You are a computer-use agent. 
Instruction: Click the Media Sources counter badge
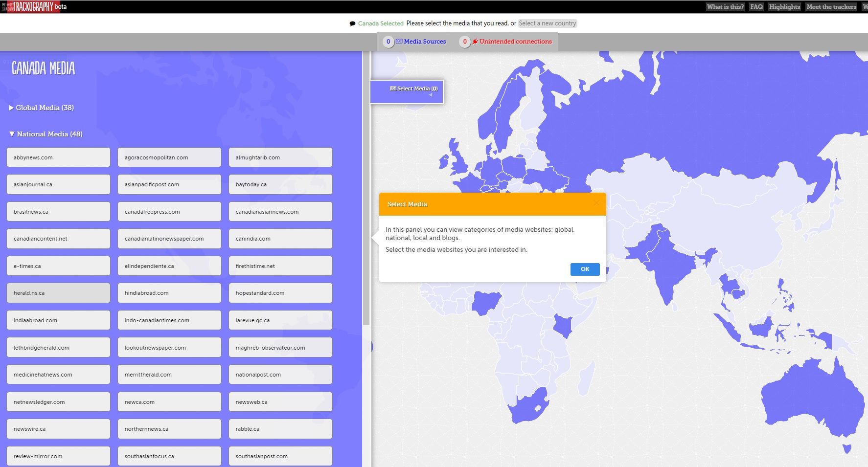388,42
